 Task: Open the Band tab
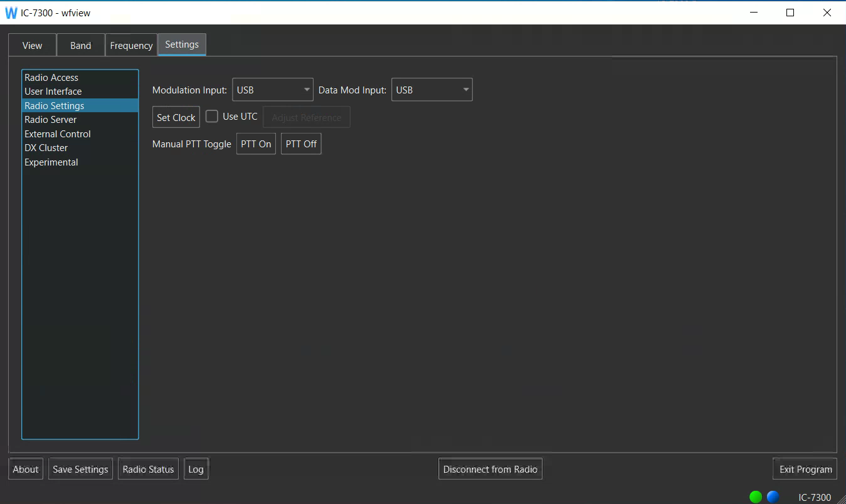pos(80,45)
